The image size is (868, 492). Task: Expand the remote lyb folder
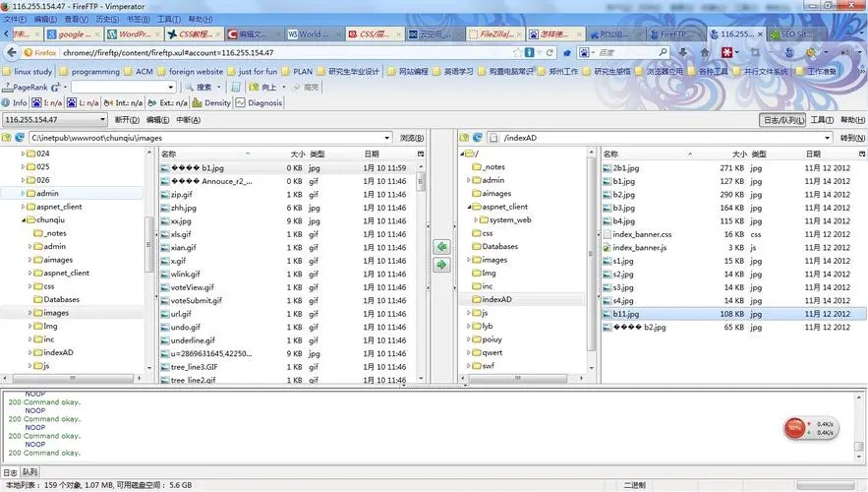click(x=469, y=327)
